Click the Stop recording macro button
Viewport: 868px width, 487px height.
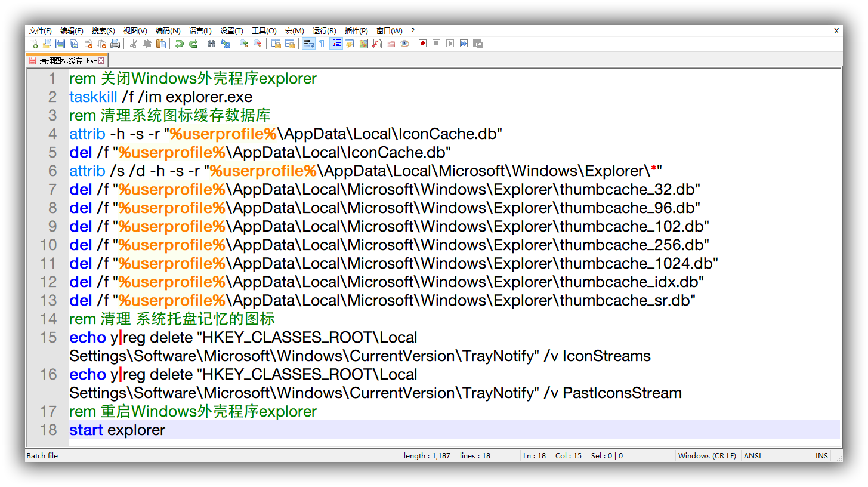click(x=436, y=44)
